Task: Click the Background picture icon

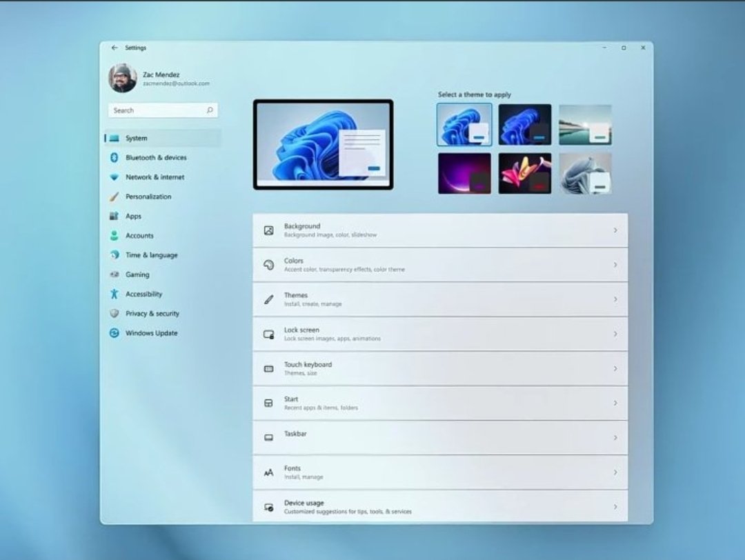Action: [x=268, y=230]
